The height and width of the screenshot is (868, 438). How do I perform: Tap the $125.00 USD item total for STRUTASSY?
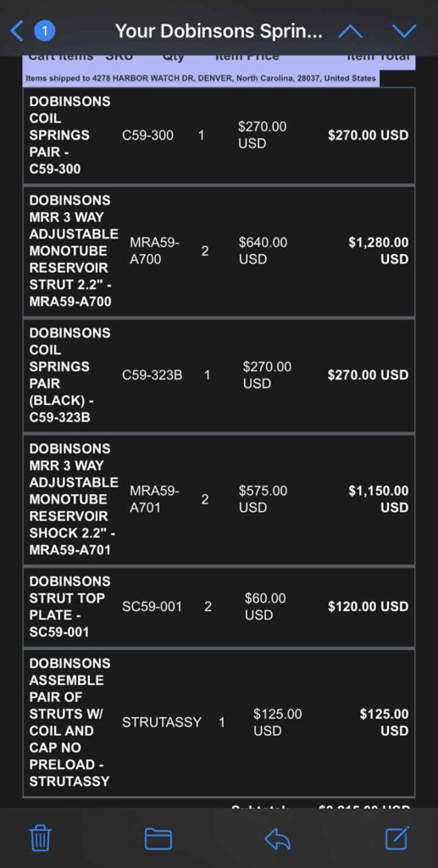[x=384, y=722]
